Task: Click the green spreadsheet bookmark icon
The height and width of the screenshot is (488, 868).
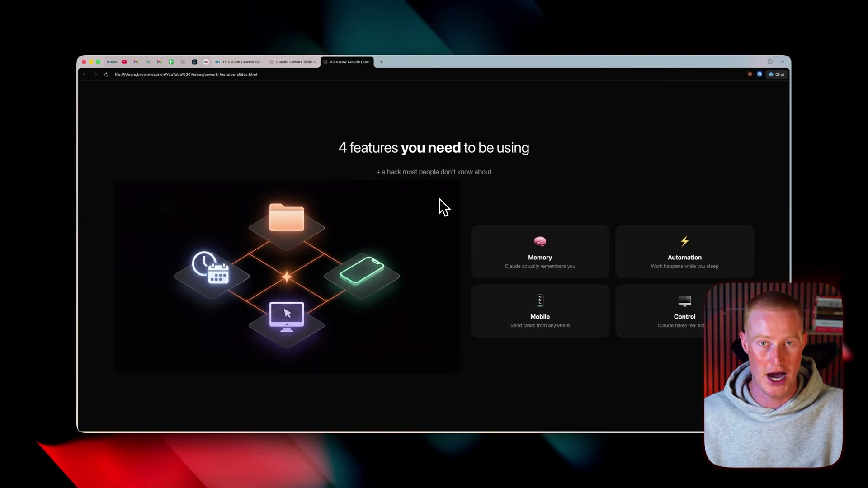Action: 171,62
